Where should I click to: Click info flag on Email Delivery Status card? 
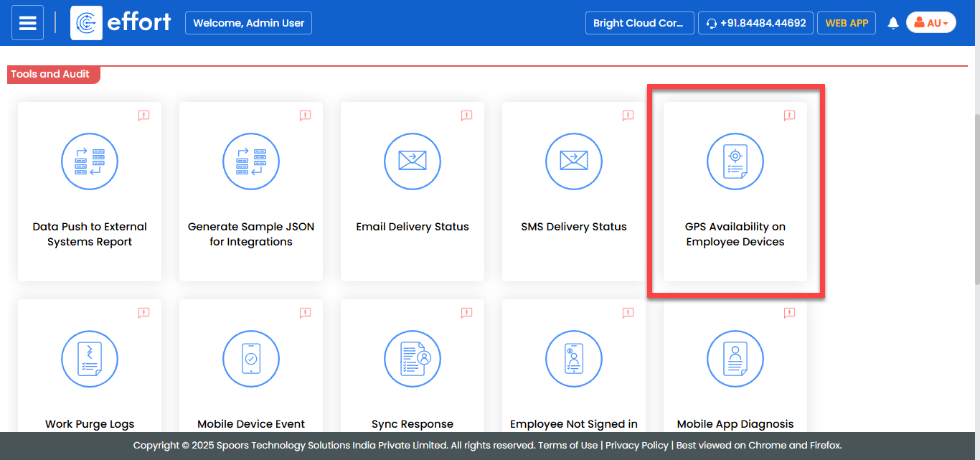[466, 116]
